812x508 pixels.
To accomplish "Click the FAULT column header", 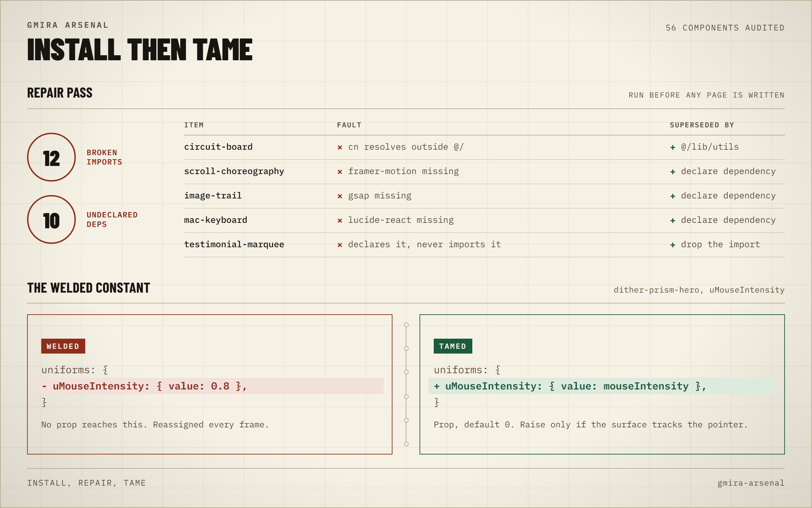I will [x=349, y=125].
